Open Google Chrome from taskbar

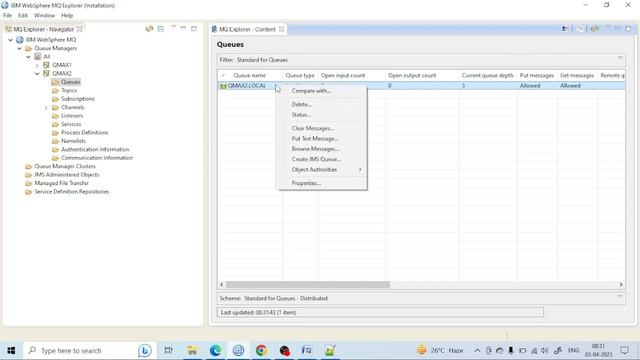[261, 350]
